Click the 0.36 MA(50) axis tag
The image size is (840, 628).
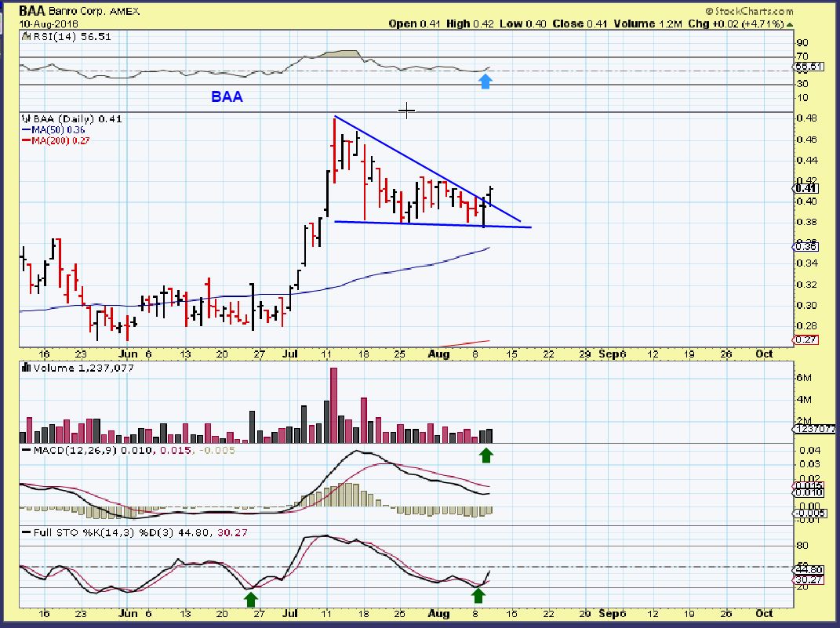(805, 246)
